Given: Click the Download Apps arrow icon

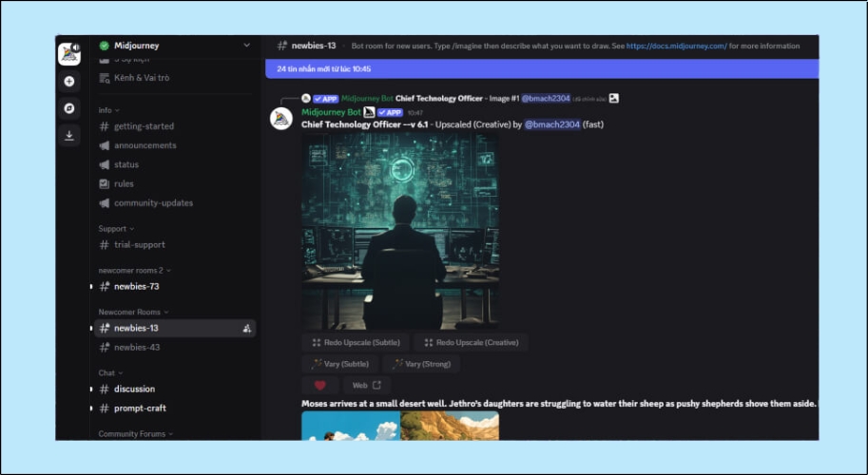Looking at the screenshot, I should click(69, 136).
